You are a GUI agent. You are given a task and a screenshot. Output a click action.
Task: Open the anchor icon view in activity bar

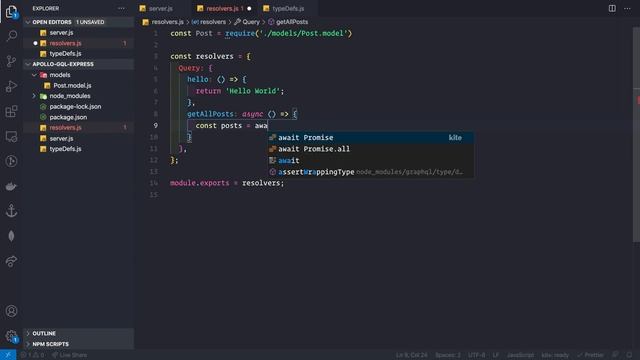tap(11, 211)
